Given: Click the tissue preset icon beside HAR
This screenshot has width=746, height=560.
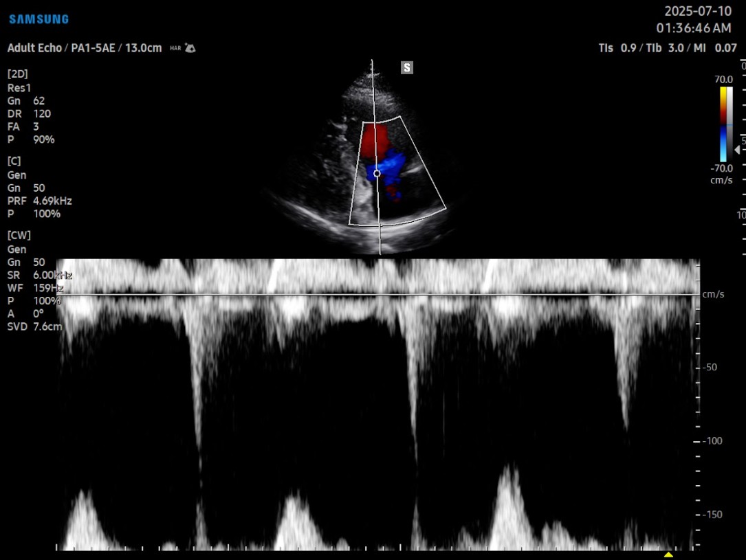Looking at the screenshot, I should [190, 48].
